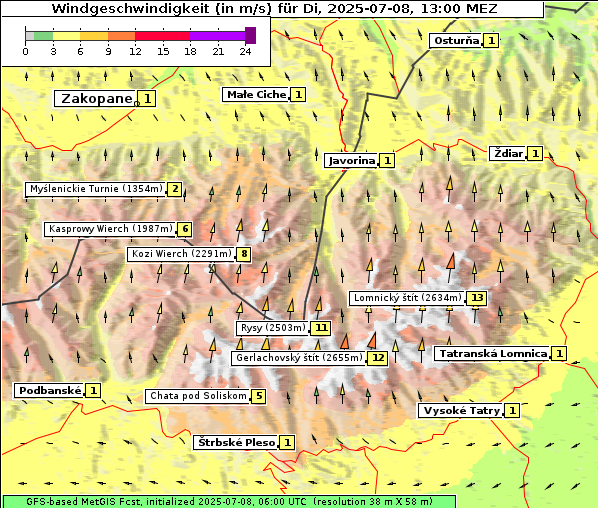The width and height of the screenshot is (598, 508).
Task: Open the Małe Ciche location label
Action: pos(256,95)
